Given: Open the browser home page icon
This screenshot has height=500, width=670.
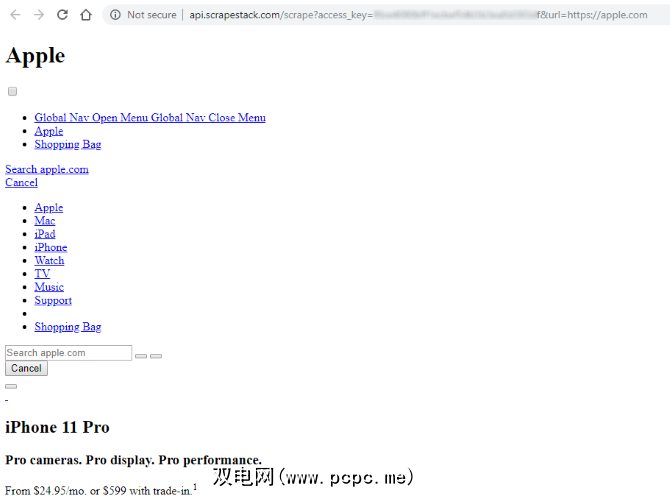Looking at the screenshot, I should pos(86,15).
